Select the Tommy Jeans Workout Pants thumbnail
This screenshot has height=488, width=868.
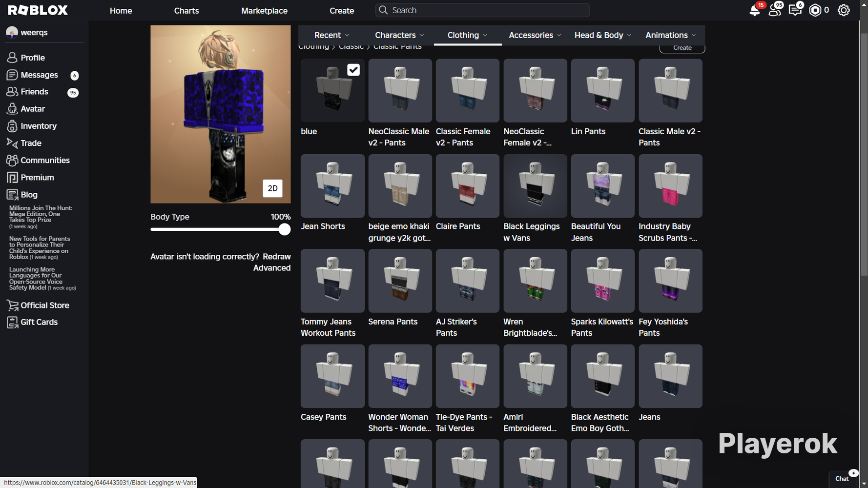click(x=332, y=281)
